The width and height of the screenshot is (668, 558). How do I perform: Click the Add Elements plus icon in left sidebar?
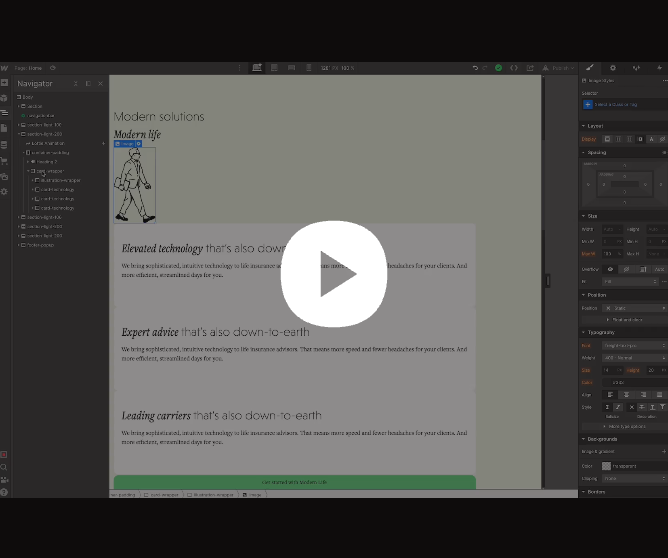point(5,83)
